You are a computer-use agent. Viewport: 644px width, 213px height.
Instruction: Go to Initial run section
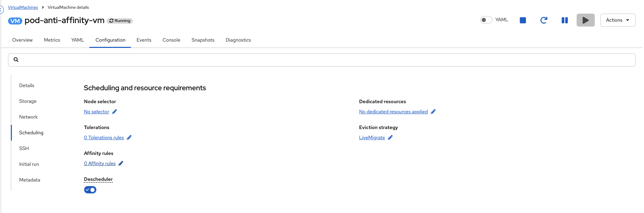(x=29, y=164)
